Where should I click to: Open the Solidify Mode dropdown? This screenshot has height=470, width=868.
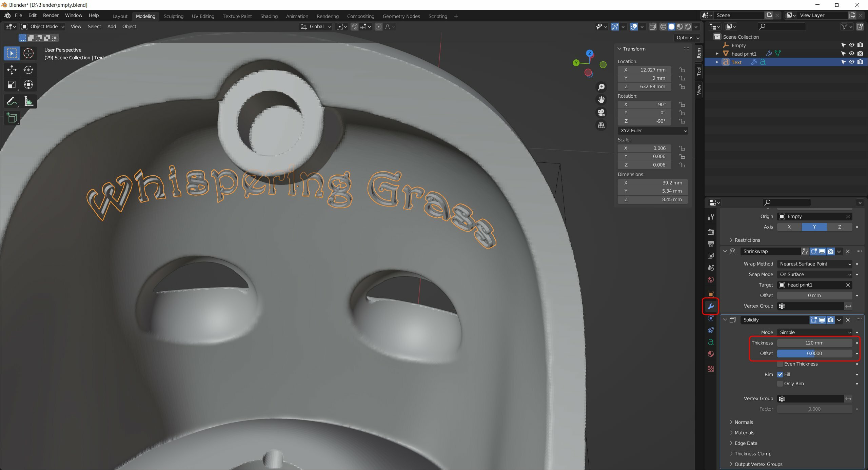coord(814,332)
